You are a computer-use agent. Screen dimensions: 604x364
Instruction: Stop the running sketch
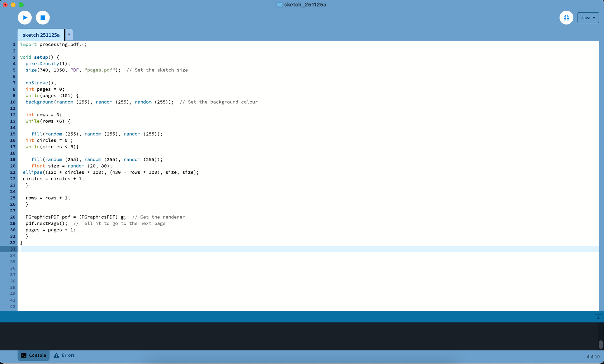pyautogui.click(x=43, y=18)
